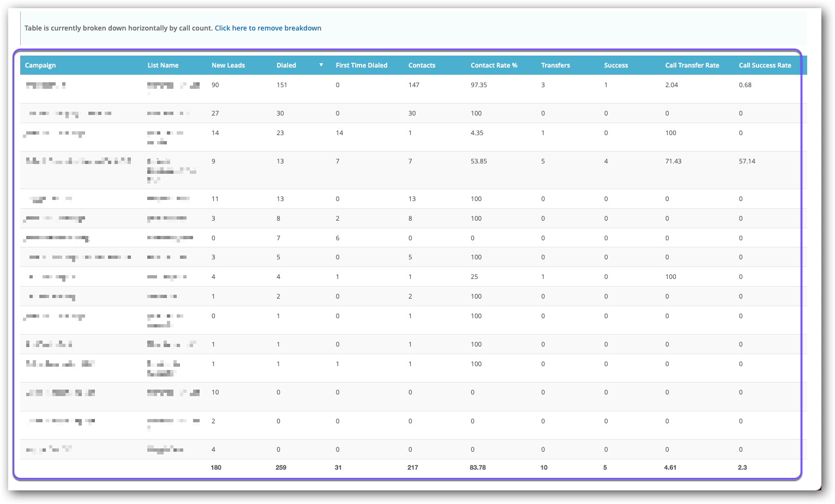Click the Dialed total value 259

tap(280, 467)
